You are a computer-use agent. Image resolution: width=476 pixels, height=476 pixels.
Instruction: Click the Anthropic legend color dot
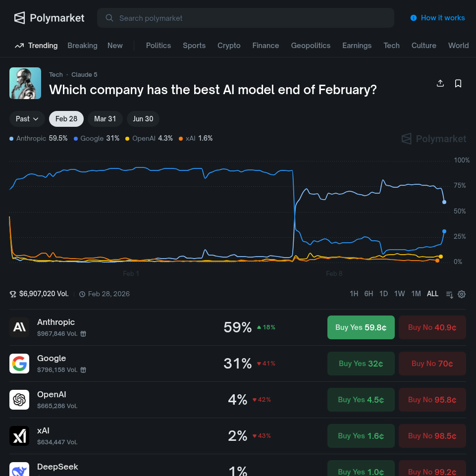click(11, 139)
